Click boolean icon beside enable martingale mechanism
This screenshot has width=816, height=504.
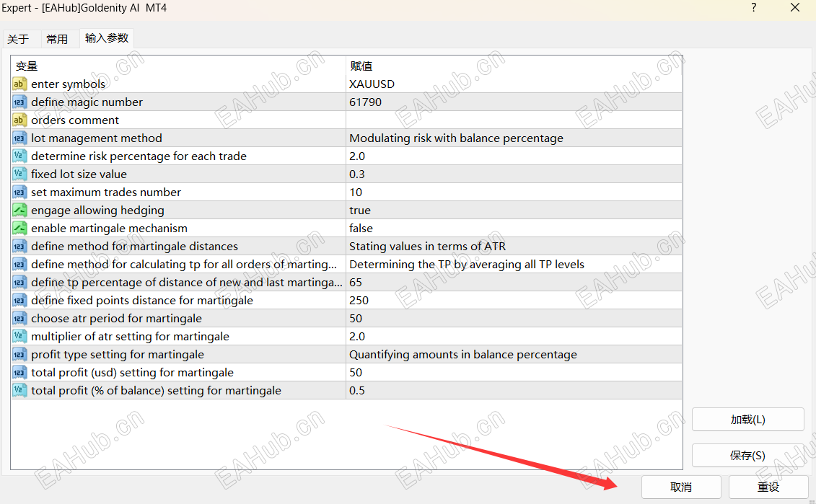pyautogui.click(x=19, y=229)
